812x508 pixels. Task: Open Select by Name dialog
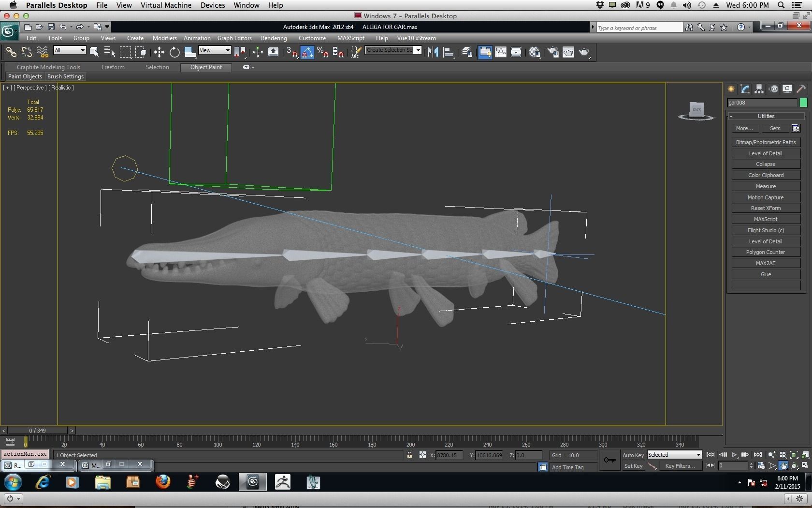pyautogui.click(x=110, y=52)
